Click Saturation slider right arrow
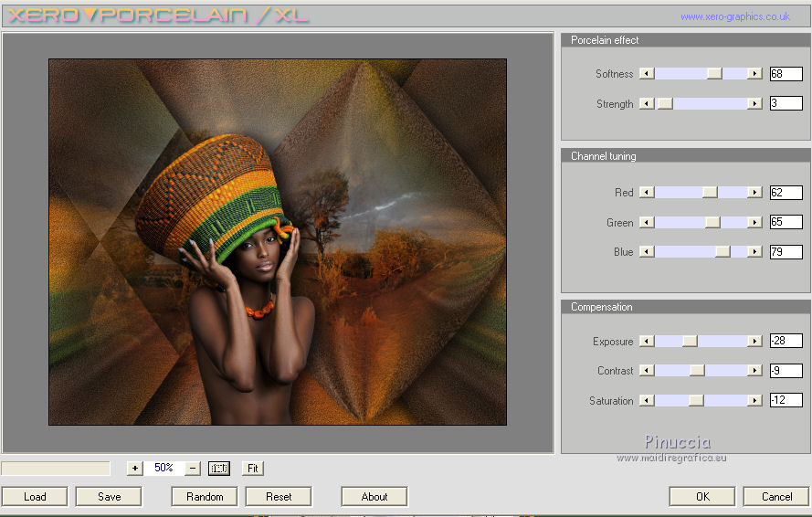 pos(754,401)
